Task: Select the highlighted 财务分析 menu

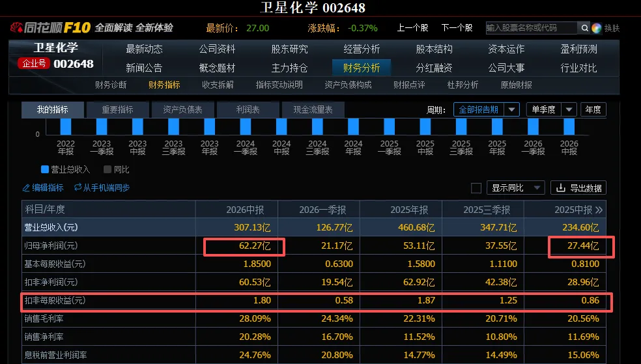Action: click(362, 68)
